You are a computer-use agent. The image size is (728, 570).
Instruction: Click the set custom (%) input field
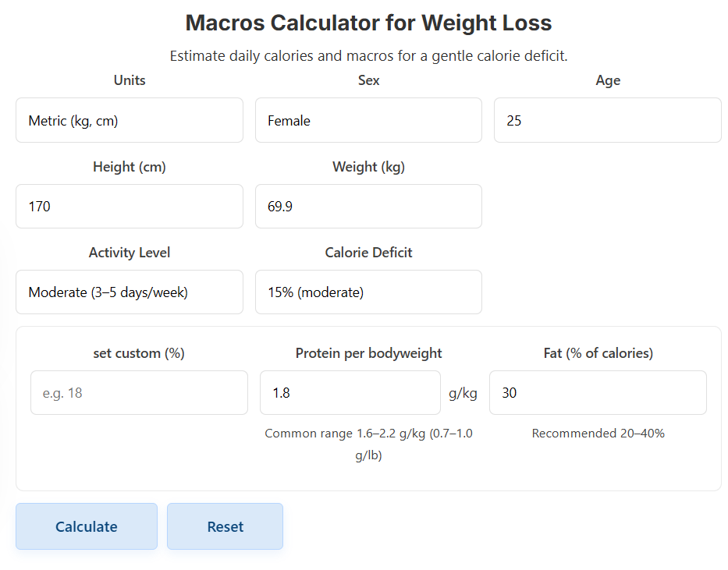tap(139, 392)
